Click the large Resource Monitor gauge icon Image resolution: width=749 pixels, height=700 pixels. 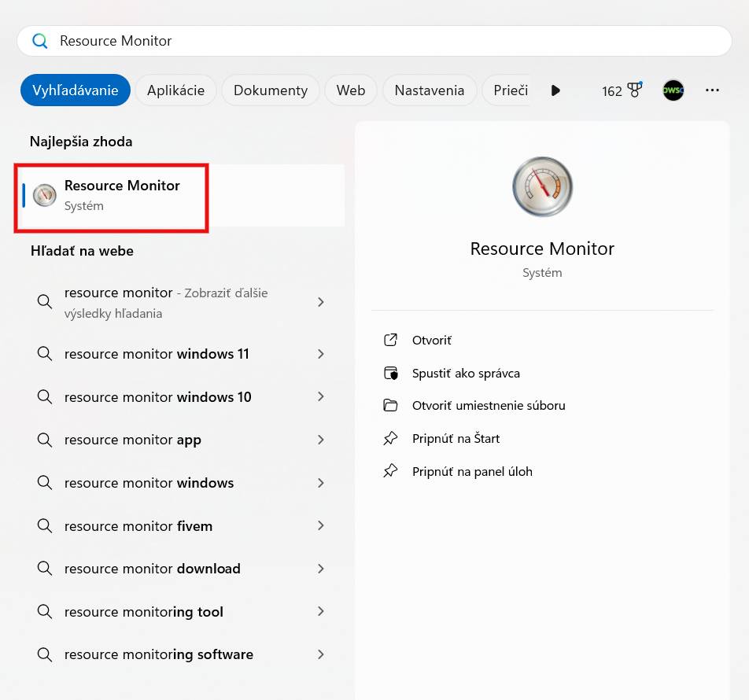point(542,186)
